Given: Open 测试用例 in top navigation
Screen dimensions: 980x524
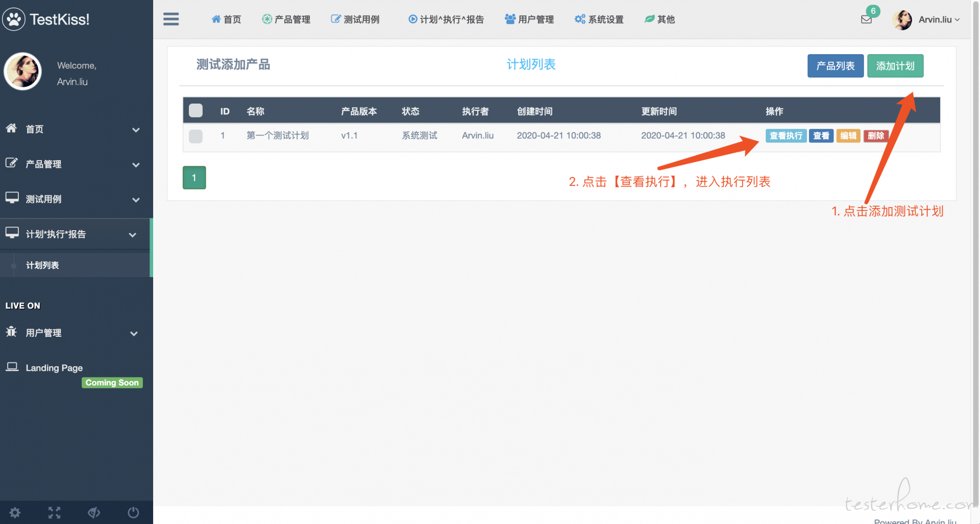Looking at the screenshot, I should coord(355,19).
